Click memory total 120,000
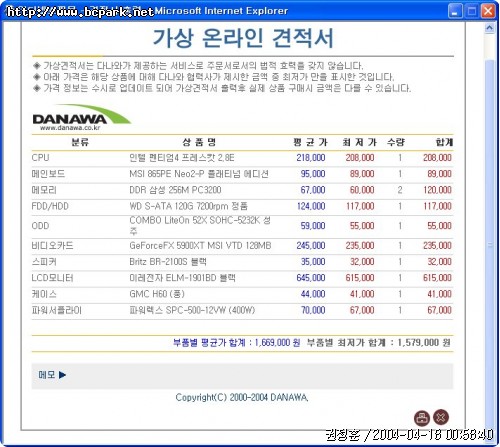The width and height of the screenshot is (500, 447). (437, 190)
